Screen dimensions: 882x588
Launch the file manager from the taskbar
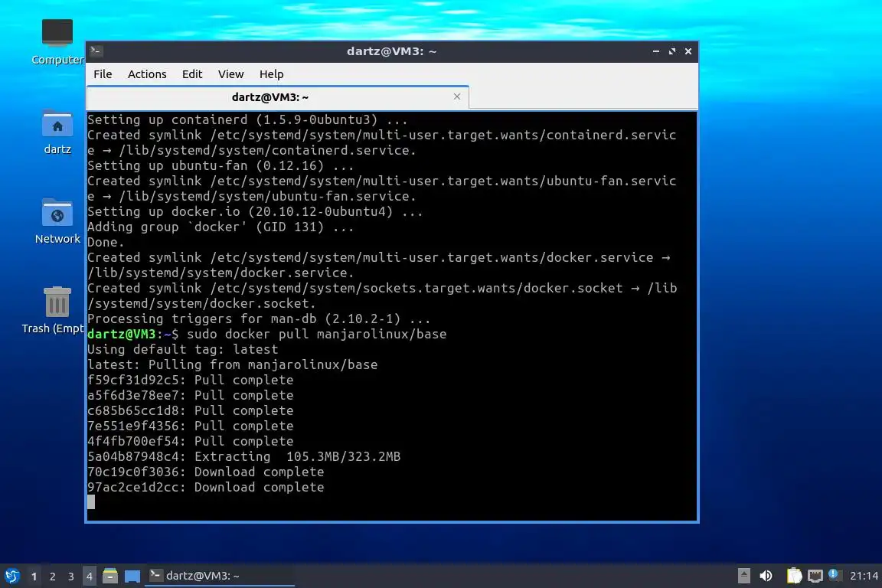pyautogui.click(x=110, y=576)
